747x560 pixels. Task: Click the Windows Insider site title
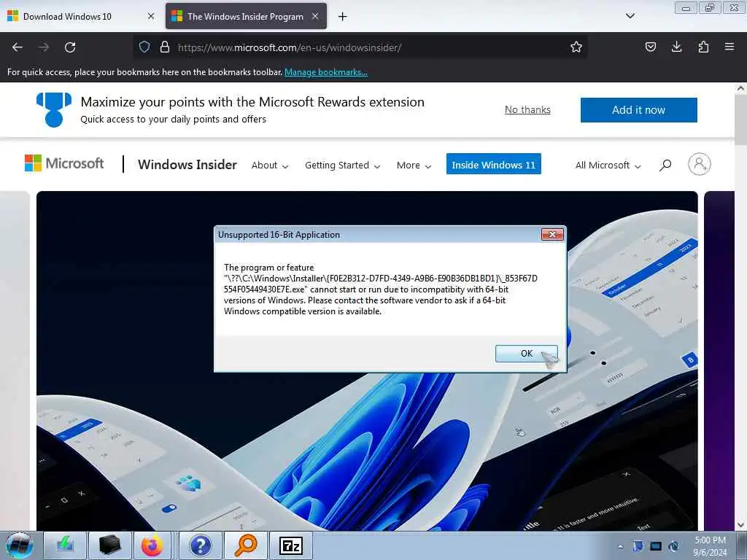coord(187,164)
